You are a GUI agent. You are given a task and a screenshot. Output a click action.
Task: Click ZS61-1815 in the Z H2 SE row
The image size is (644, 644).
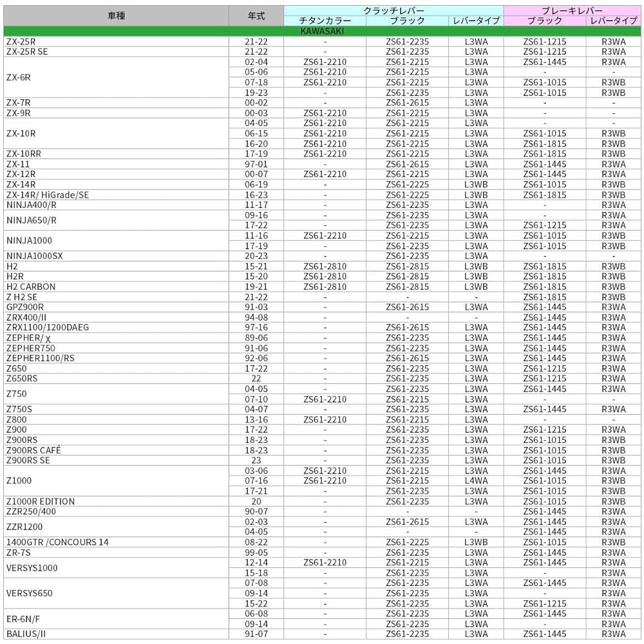pyautogui.click(x=545, y=297)
